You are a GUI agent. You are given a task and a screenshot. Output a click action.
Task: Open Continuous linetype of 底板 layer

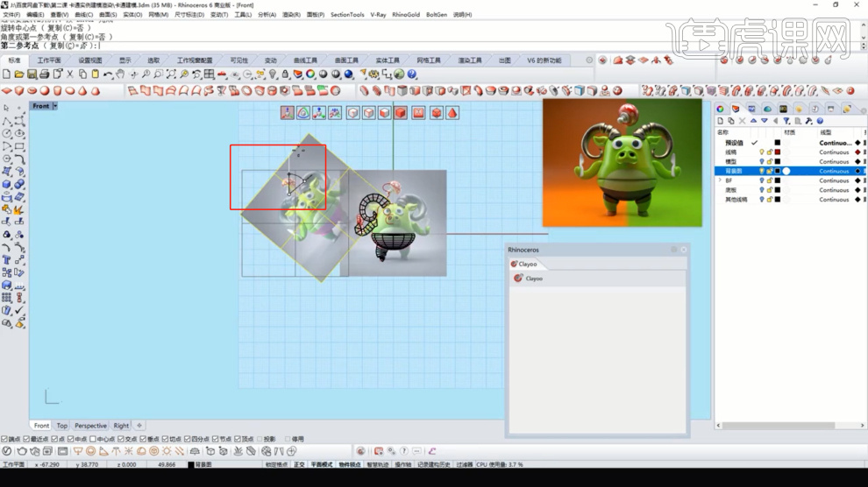834,190
